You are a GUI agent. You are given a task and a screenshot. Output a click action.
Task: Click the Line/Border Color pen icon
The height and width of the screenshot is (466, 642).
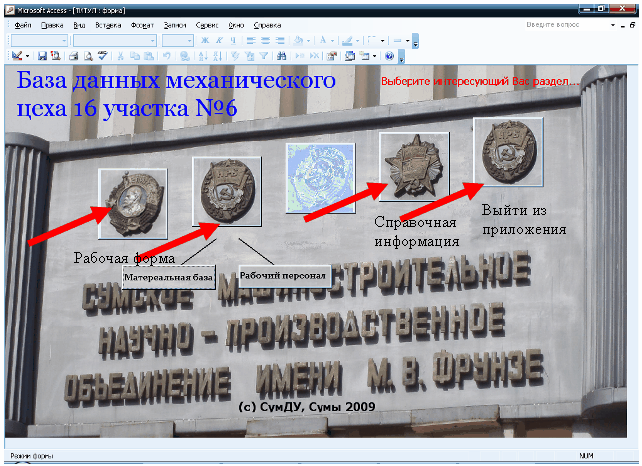click(x=347, y=41)
